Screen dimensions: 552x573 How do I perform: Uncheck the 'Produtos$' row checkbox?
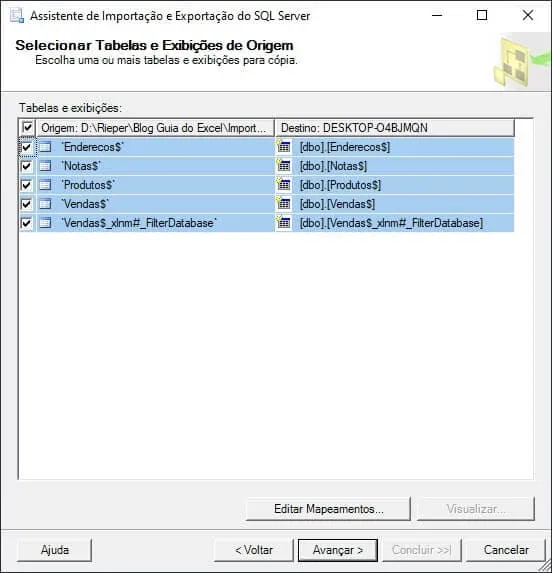point(26,185)
